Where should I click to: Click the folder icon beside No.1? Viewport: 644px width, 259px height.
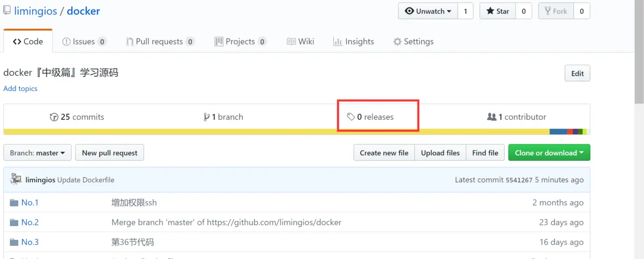pos(14,202)
